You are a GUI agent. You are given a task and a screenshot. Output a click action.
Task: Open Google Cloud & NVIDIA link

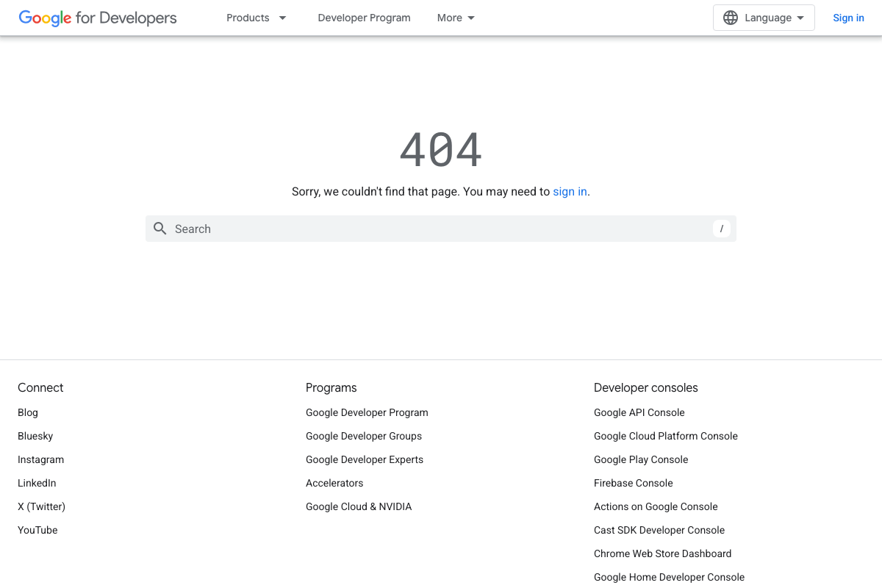[359, 506]
